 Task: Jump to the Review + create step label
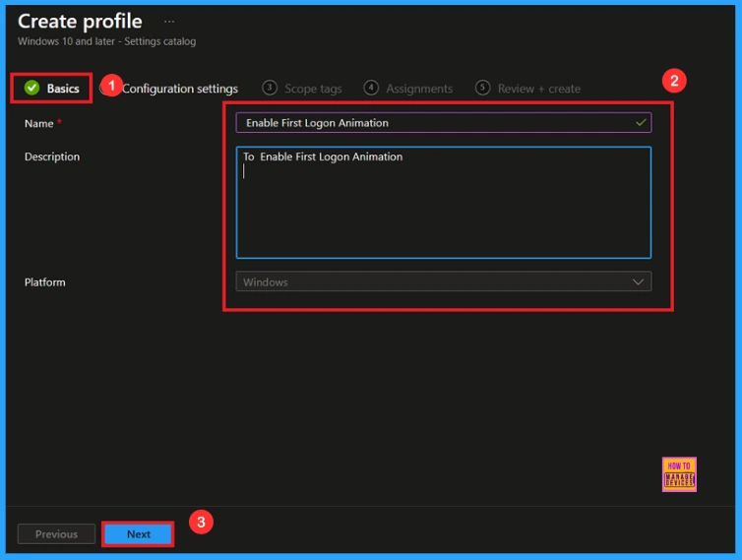pyautogui.click(x=538, y=89)
